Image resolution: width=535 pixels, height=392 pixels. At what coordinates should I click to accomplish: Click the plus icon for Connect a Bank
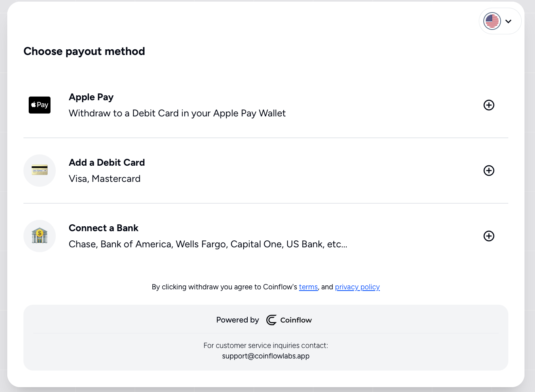coord(489,236)
